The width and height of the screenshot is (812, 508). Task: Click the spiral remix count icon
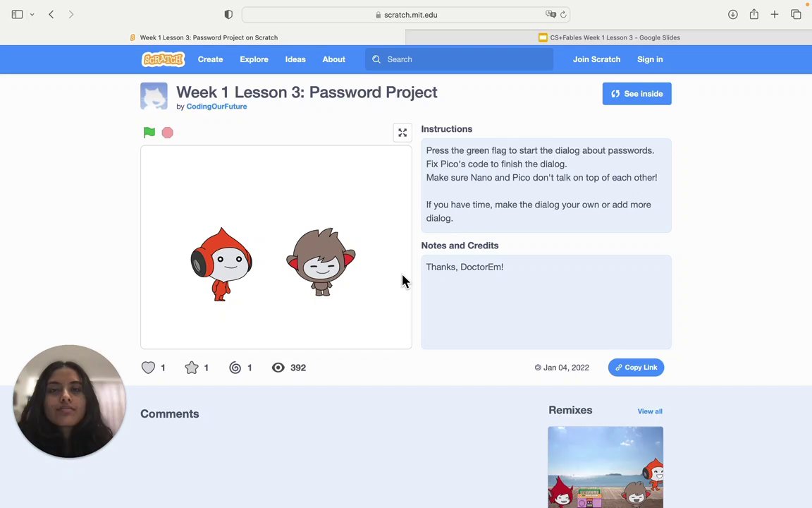235,368
